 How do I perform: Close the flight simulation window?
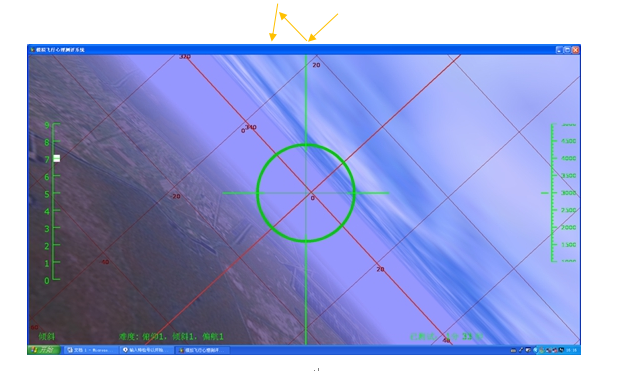tap(575, 50)
